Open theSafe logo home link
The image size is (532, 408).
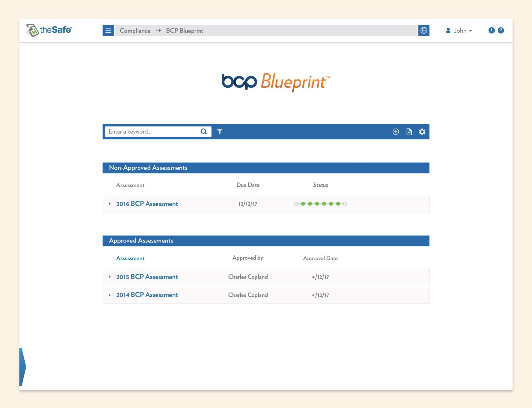click(49, 30)
